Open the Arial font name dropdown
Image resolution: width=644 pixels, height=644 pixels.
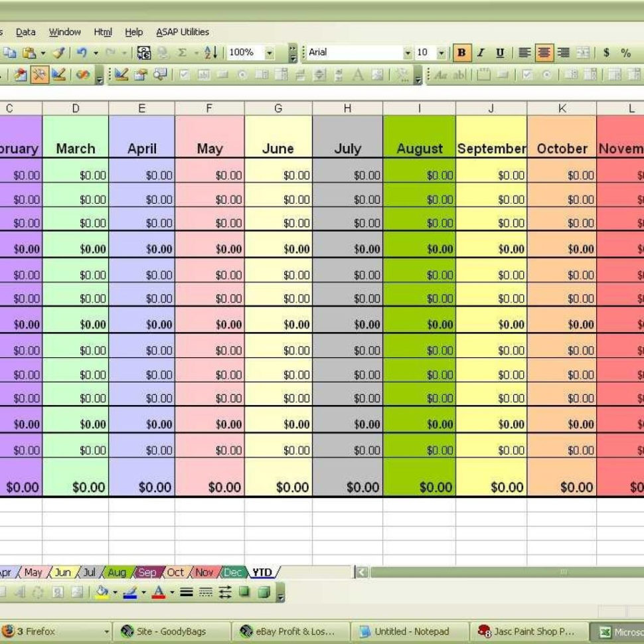(x=408, y=52)
